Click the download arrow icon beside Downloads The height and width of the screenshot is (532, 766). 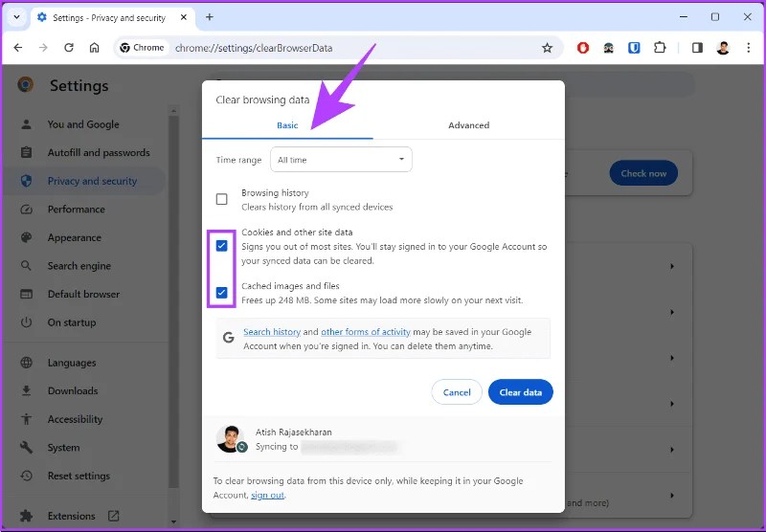click(x=27, y=391)
